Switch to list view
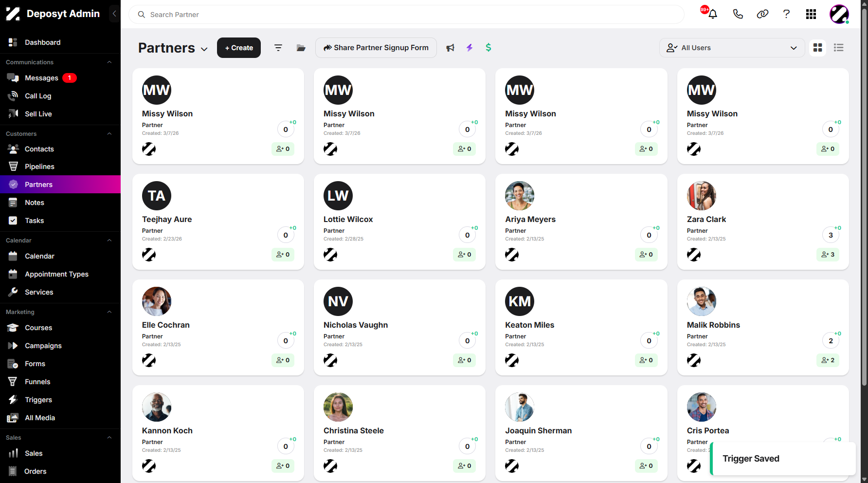This screenshot has height=483, width=868. click(x=839, y=48)
